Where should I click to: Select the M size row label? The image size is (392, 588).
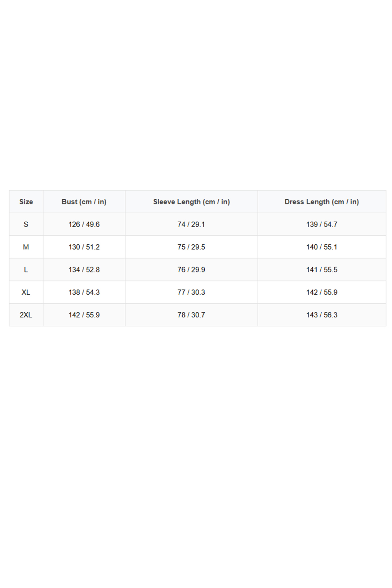point(26,247)
